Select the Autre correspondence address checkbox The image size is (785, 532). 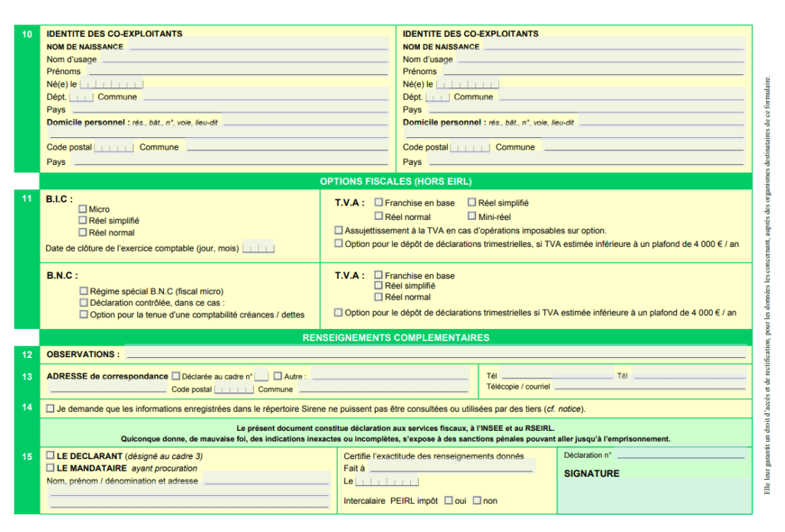pyautogui.click(x=278, y=376)
